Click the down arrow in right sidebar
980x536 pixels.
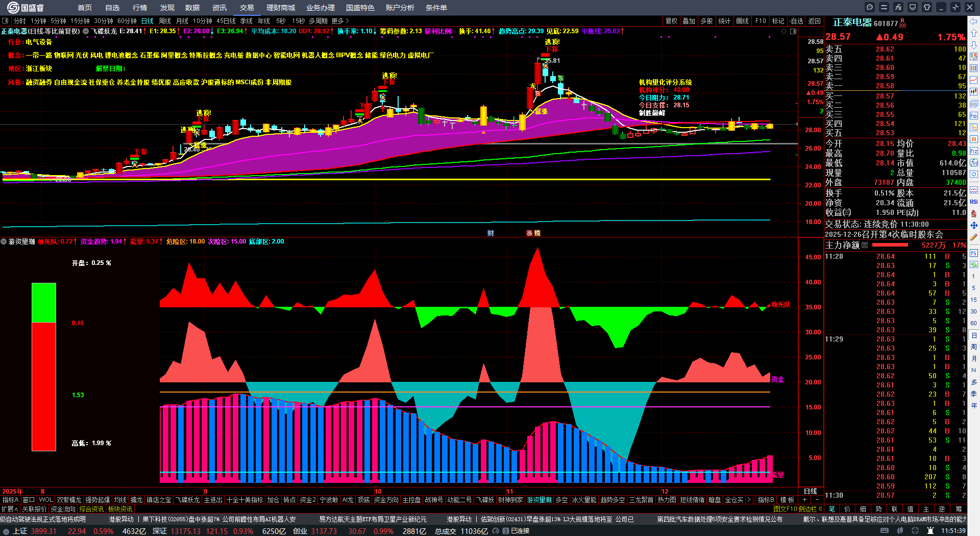(x=974, y=45)
